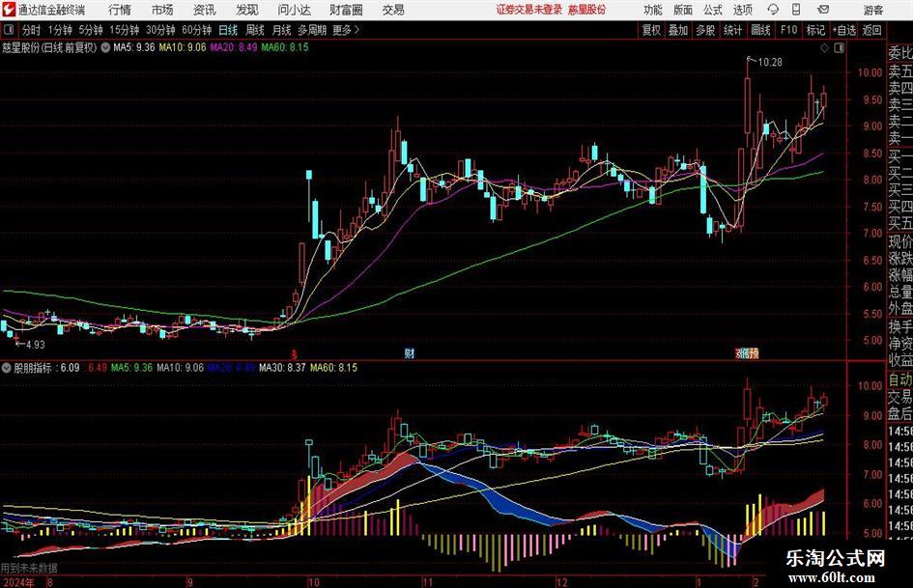This screenshot has height=588, width=913.
Task: Open the mobile phone icon
Action: coord(796,10)
